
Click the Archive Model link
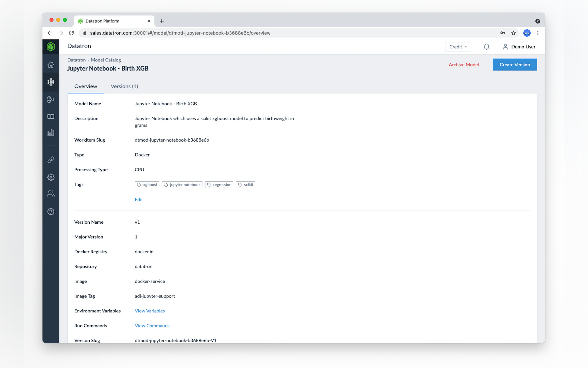(x=463, y=65)
